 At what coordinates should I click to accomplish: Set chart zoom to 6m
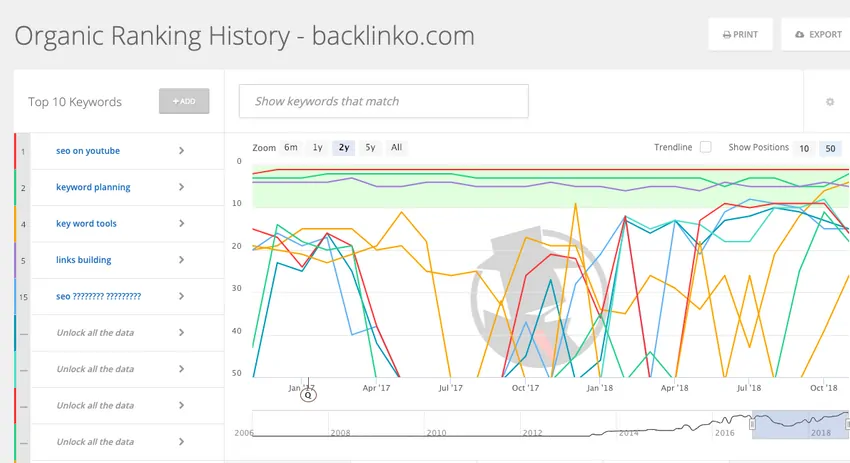[x=291, y=147]
